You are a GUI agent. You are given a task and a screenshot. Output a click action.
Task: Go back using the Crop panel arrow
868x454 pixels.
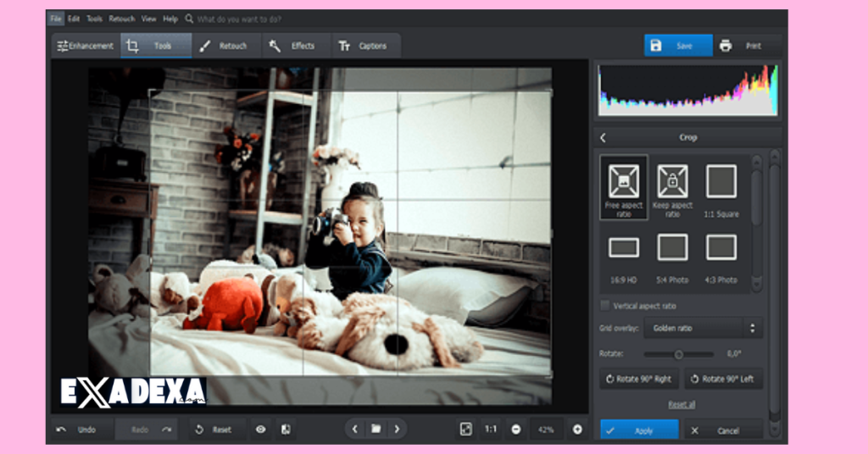604,138
